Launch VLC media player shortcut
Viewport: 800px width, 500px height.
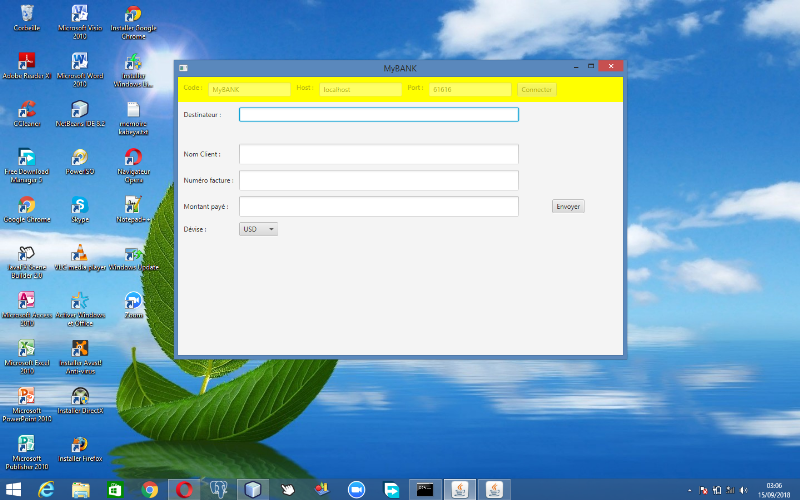click(x=80, y=254)
